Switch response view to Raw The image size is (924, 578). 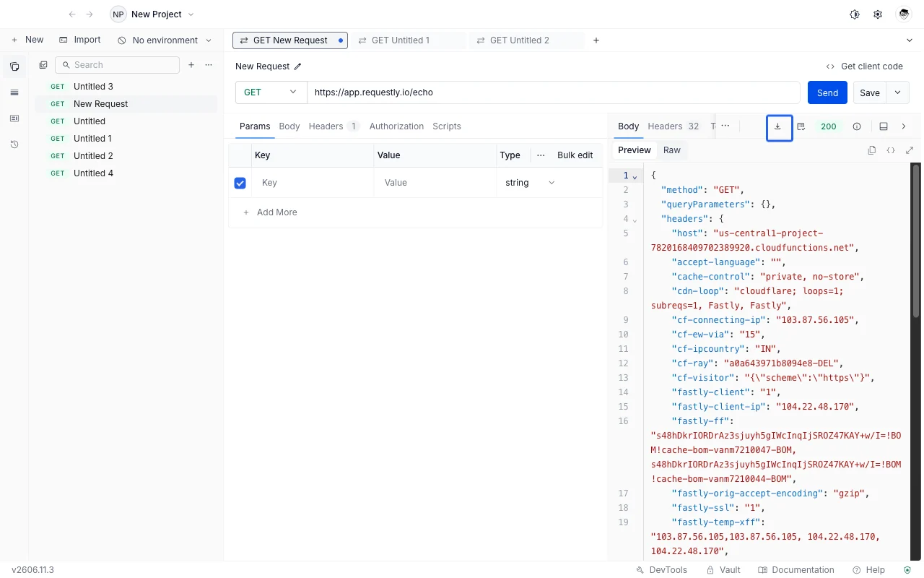[x=672, y=150]
